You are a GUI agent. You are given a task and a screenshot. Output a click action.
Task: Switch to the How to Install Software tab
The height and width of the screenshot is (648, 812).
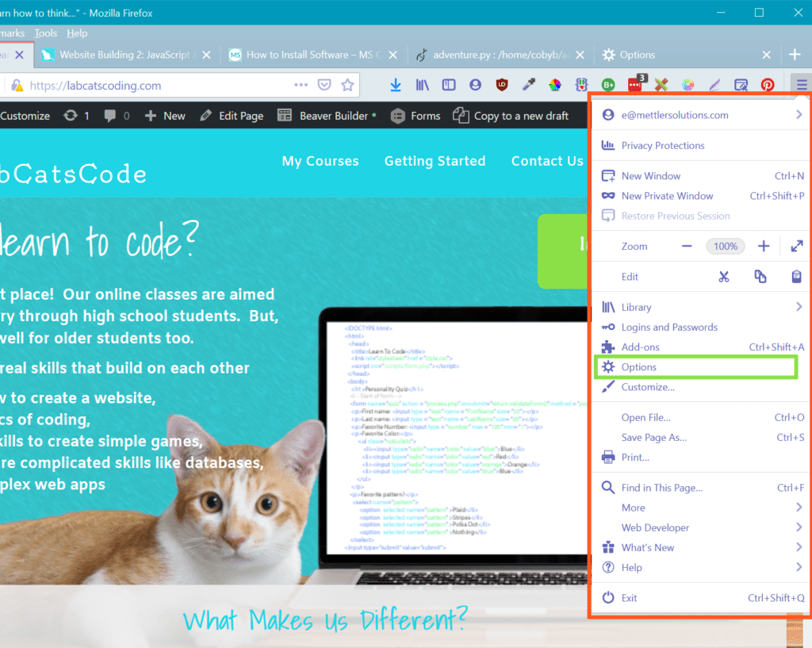pos(315,55)
